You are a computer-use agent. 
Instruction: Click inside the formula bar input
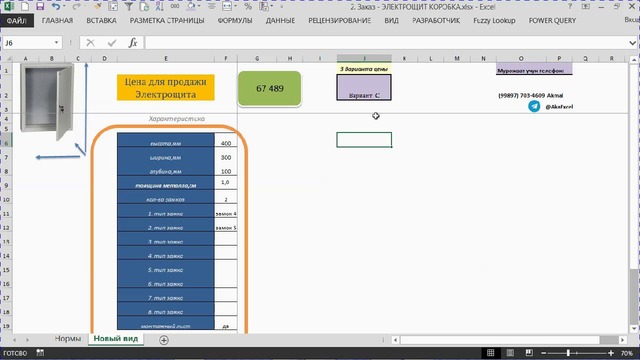pos(386,43)
